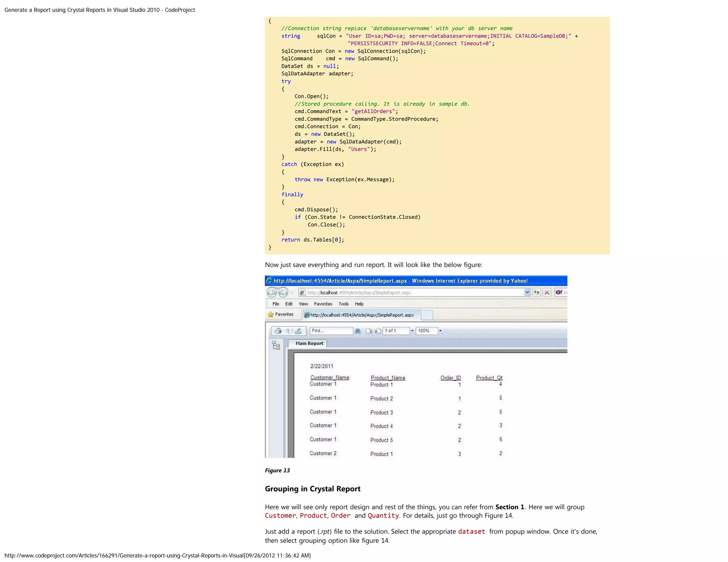Click the Order_ID column header
Image resolution: width=728 pixels, height=562 pixels.
(x=451, y=378)
